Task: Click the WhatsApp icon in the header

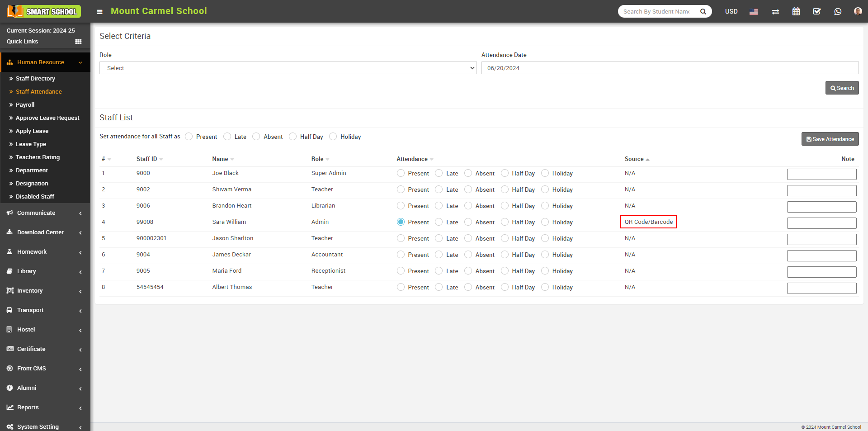Action: pyautogui.click(x=838, y=11)
